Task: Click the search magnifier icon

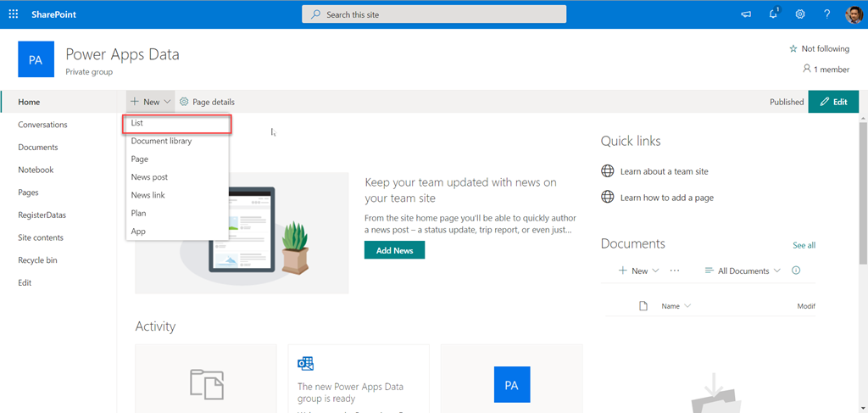Action: pyautogui.click(x=315, y=15)
